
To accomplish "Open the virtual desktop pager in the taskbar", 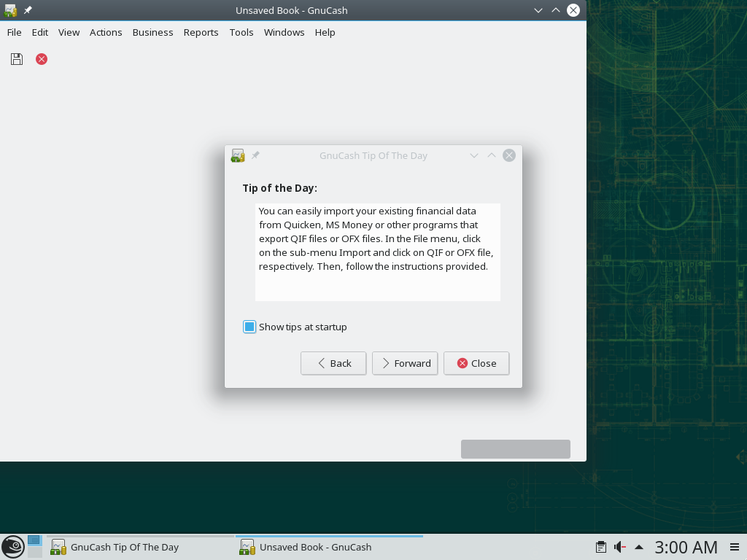I will 34,547.
